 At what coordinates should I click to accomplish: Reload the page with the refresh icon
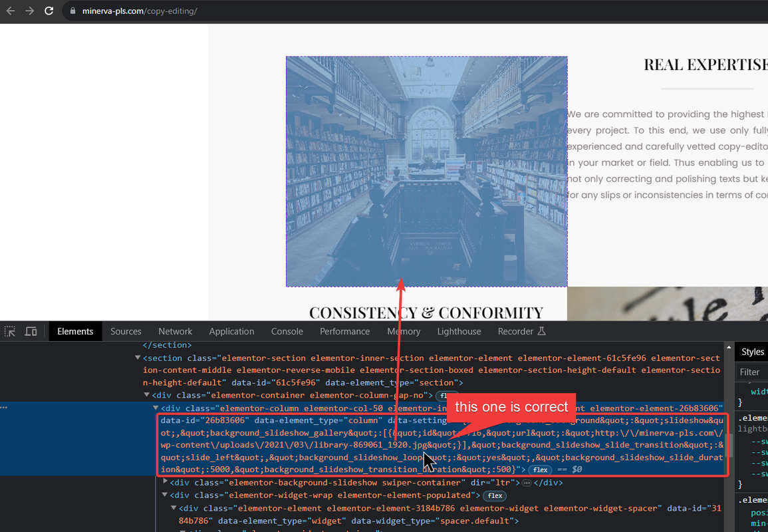pos(49,11)
